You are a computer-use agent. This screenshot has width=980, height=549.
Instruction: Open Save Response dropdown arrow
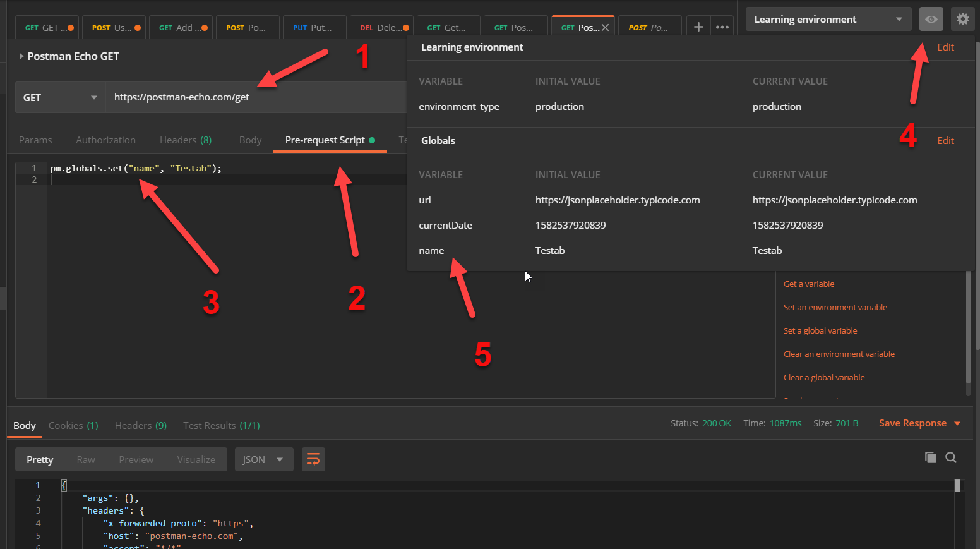(957, 423)
